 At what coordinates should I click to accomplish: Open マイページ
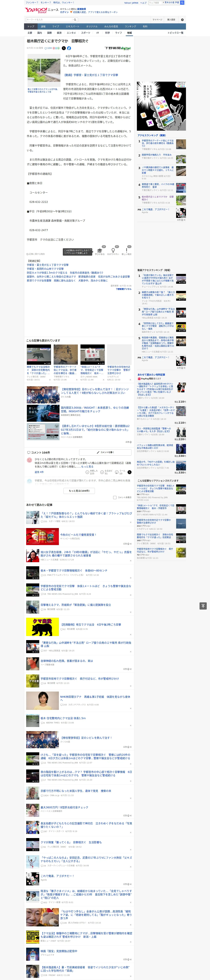(157, 20)
